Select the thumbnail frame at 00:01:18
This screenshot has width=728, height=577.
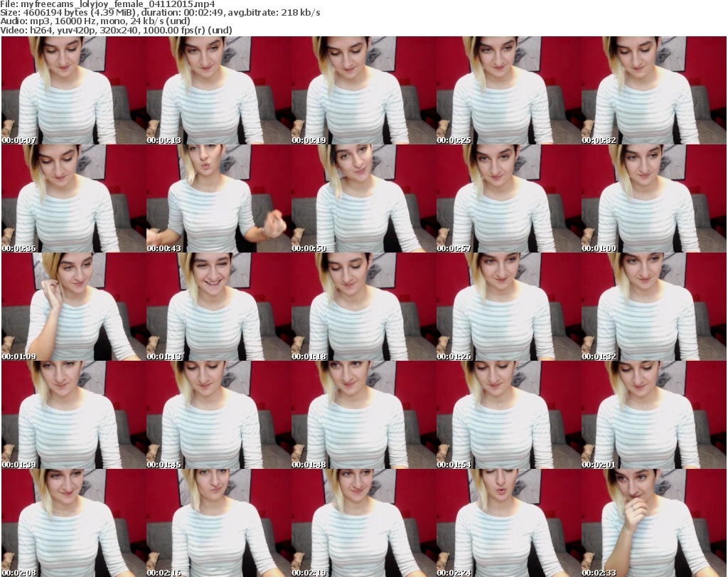[x=363, y=307]
